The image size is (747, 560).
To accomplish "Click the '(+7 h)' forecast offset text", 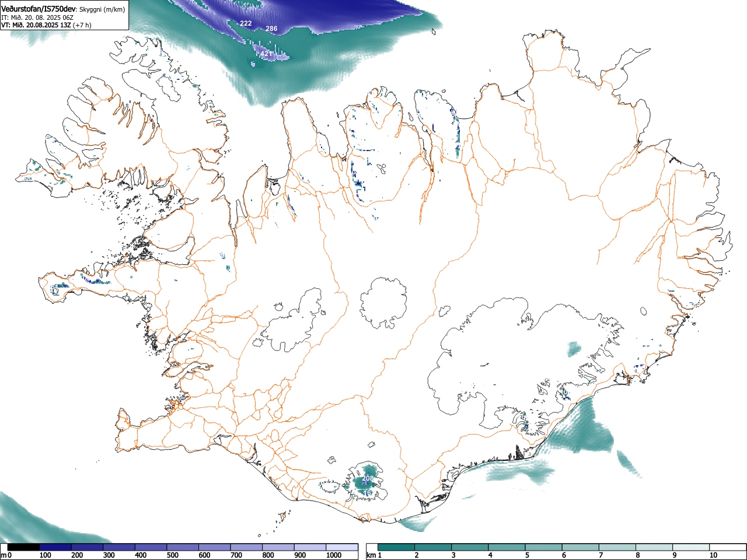I will click(x=82, y=26).
